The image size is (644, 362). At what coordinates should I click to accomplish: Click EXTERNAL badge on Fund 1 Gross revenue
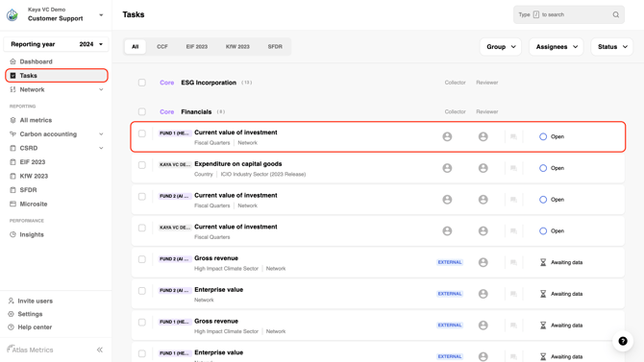click(x=450, y=326)
